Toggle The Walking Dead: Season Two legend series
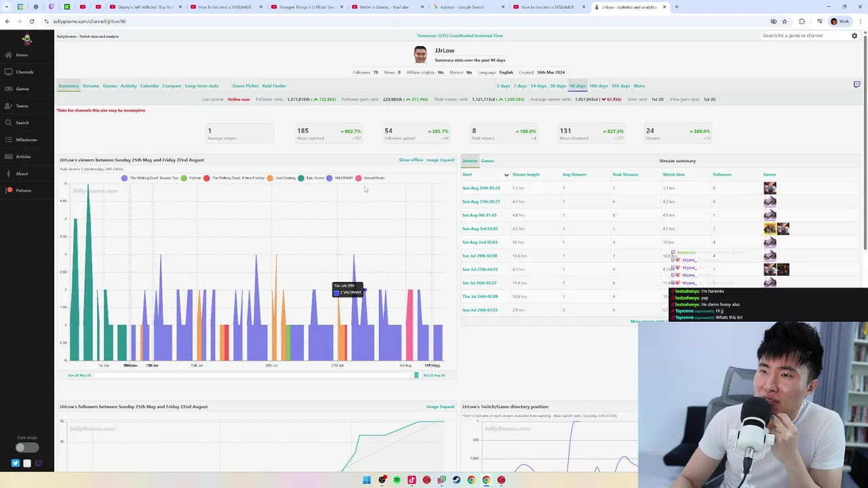 pos(150,178)
